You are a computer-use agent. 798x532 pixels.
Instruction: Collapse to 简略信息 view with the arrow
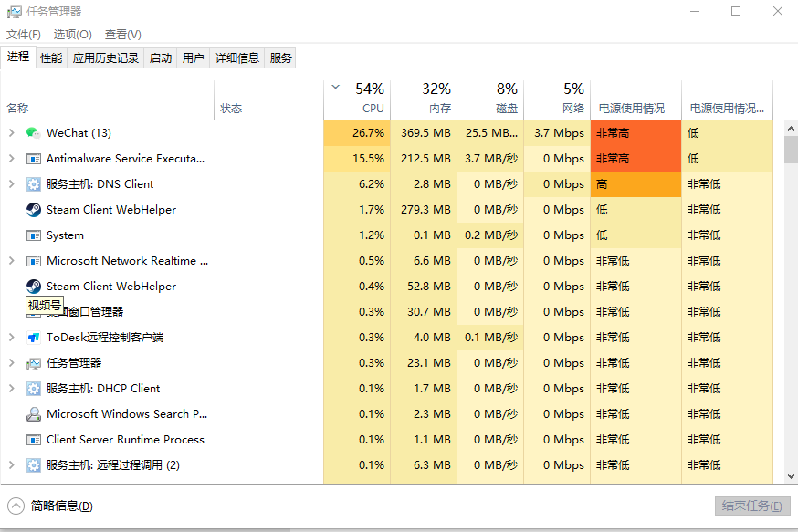pyautogui.click(x=16, y=506)
